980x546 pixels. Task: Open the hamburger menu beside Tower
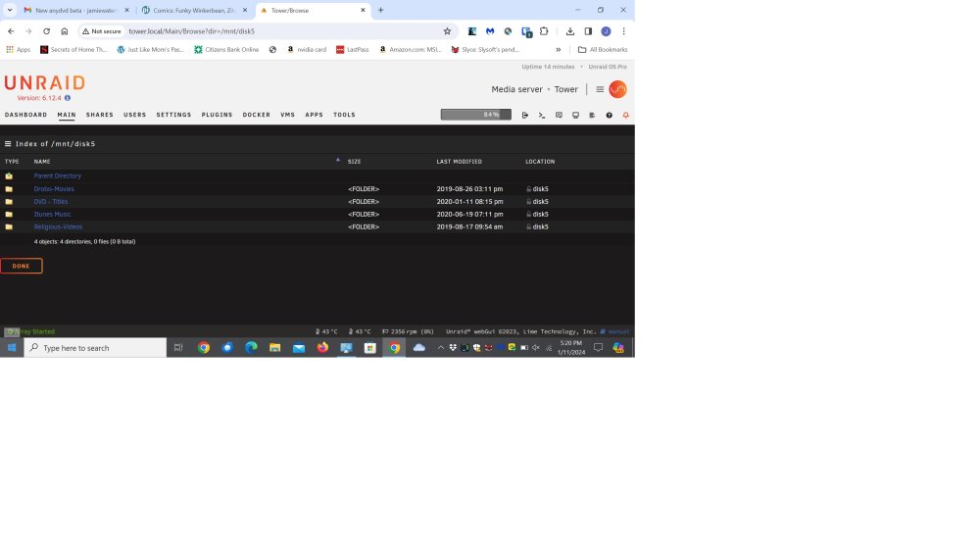pyautogui.click(x=600, y=89)
